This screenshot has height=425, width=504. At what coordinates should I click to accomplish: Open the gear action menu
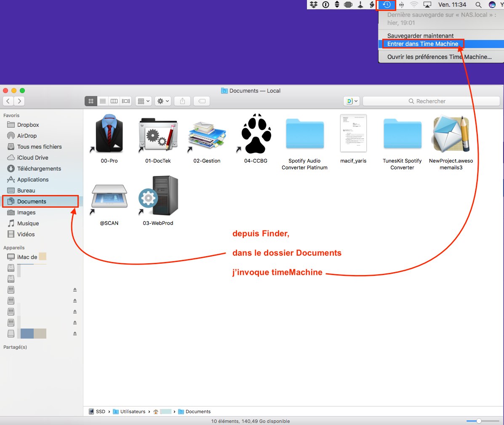[x=163, y=101]
